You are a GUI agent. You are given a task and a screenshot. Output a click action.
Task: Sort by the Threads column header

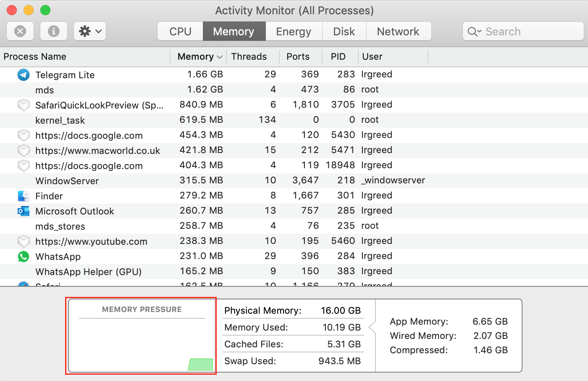(x=253, y=56)
